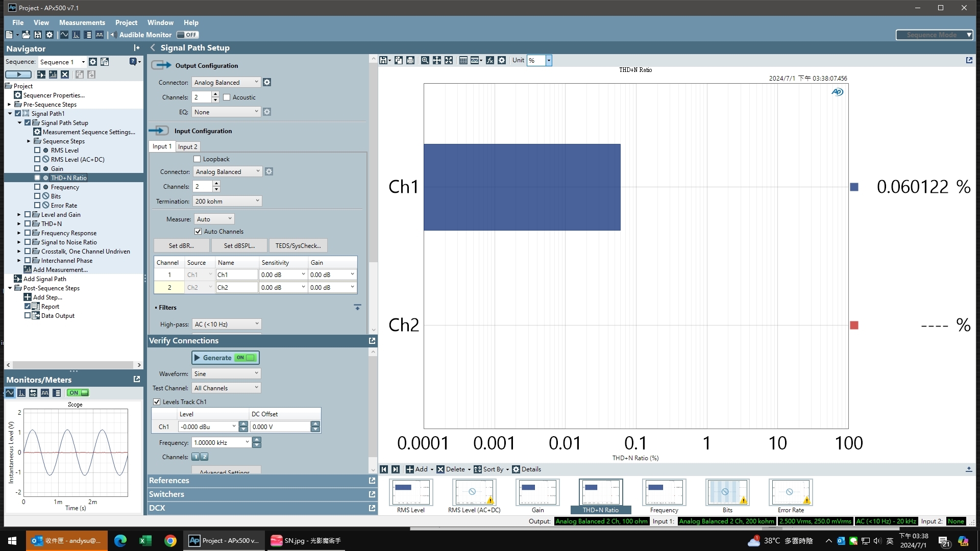Viewport: 980px width, 551px height.
Task: Click the fit-to-view expand icon in the graph toolbar
Action: pos(449,60)
